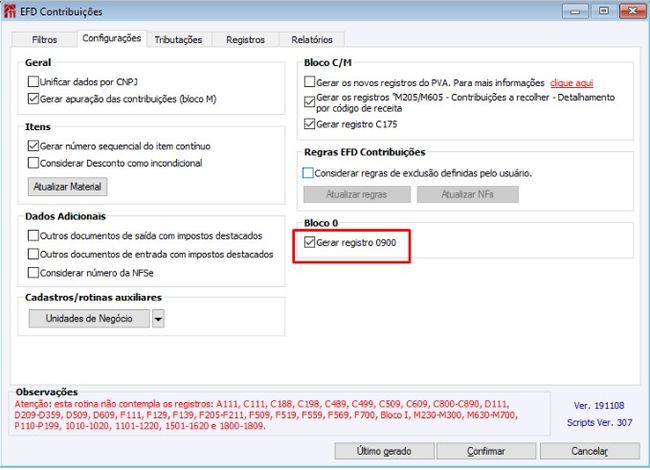
Task: Minimize the EFD Contribuições window
Action: 575,11
